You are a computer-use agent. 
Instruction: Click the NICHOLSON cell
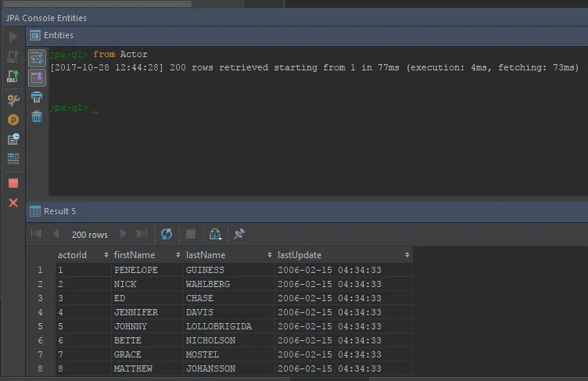[229, 340]
